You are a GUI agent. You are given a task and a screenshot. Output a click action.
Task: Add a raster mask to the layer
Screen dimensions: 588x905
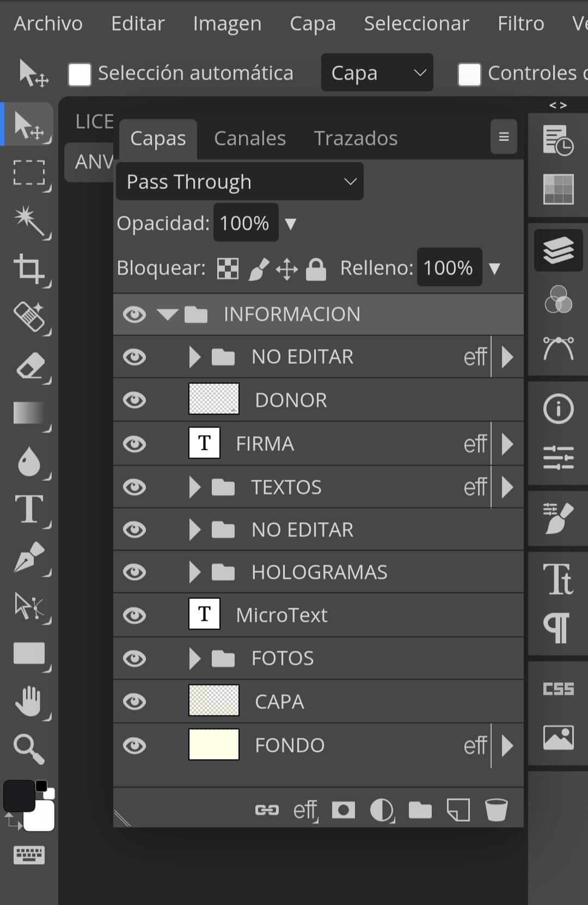click(344, 810)
